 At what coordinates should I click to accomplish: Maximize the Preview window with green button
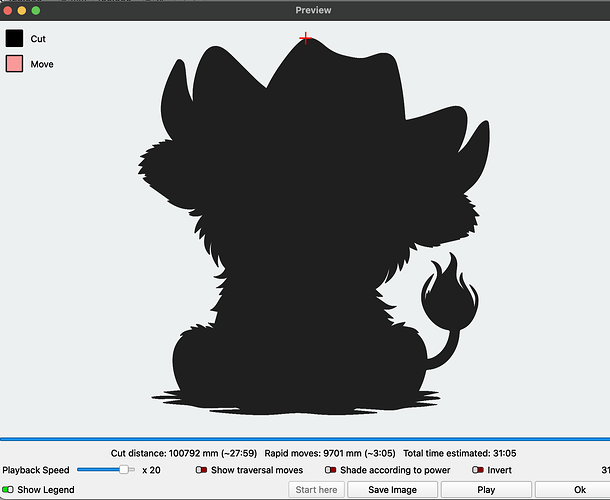(x=37, y=9)
